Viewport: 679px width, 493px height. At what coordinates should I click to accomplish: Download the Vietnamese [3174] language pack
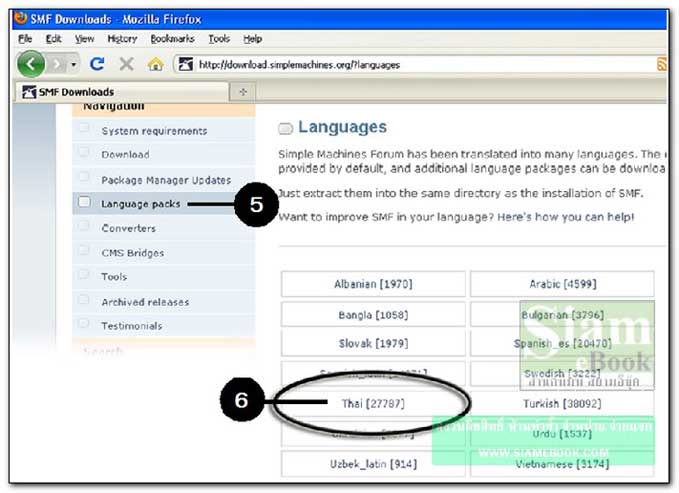tap(563, 464)
